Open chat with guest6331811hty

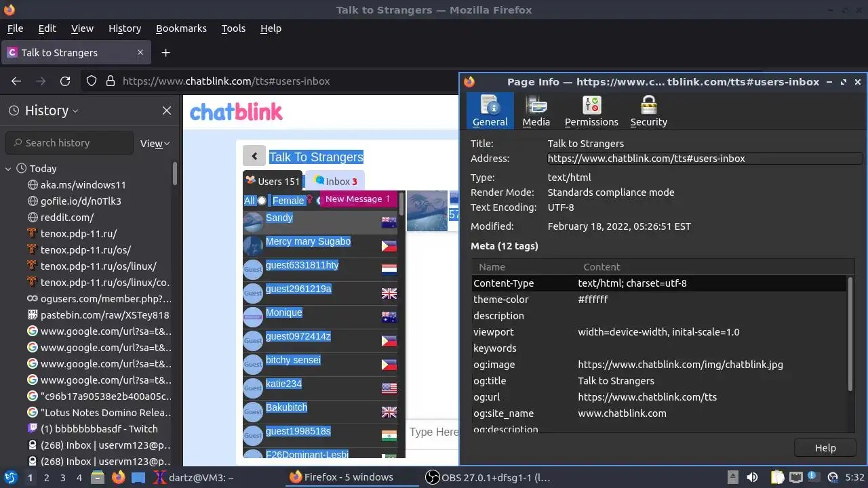point(320,270)
